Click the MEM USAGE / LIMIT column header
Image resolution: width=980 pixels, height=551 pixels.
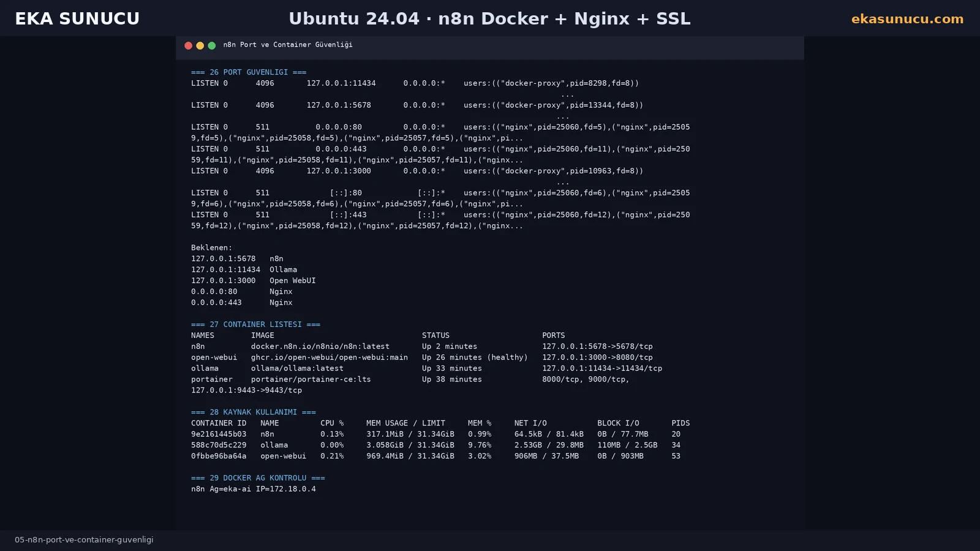[405, 424]
